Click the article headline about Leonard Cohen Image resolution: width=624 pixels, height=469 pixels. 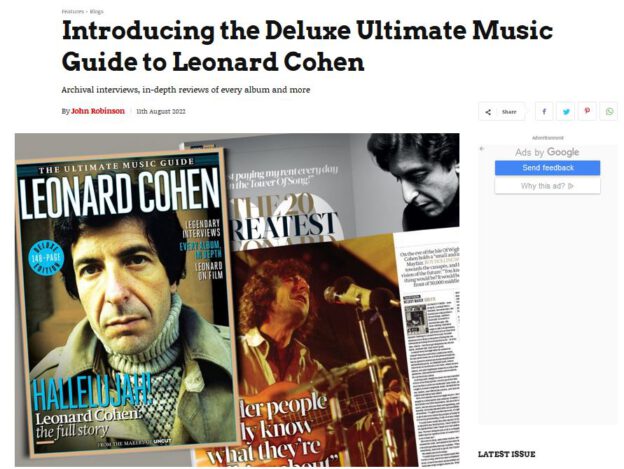pyautogui.click(x=307, y=46)
